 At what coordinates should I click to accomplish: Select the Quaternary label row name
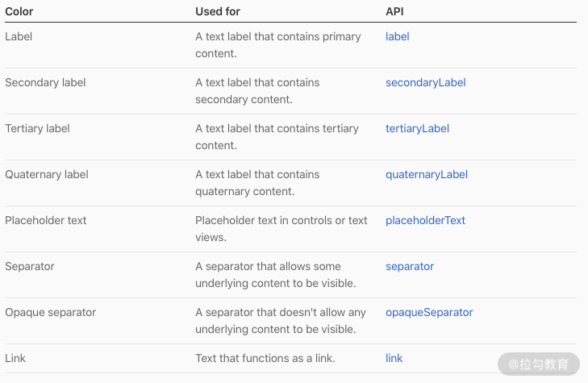47,174
